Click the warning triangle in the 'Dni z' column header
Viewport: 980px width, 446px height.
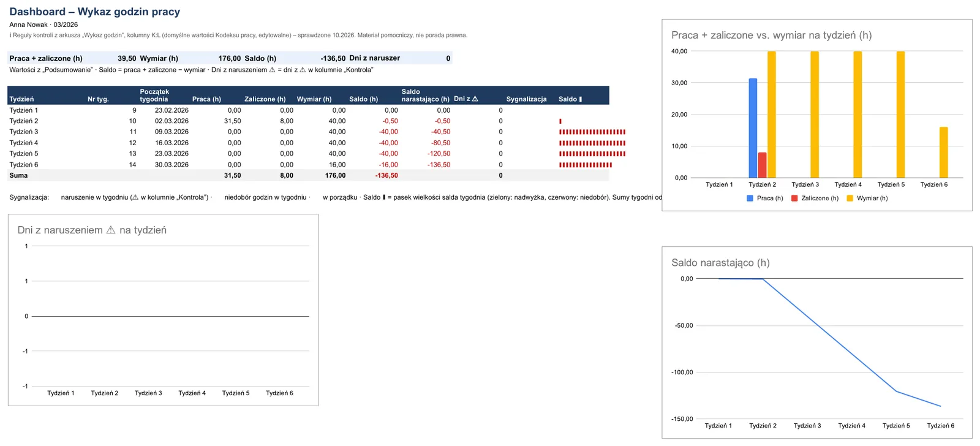[x=475, y=99]
